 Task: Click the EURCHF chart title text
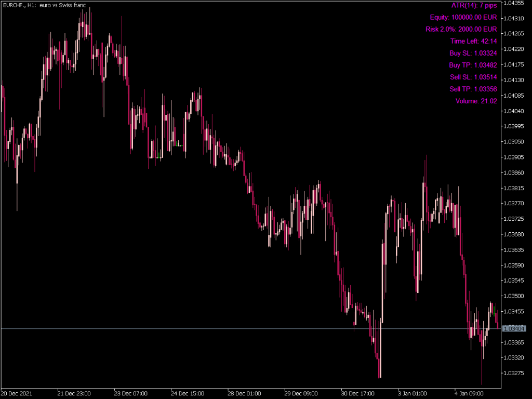point(44,6)
